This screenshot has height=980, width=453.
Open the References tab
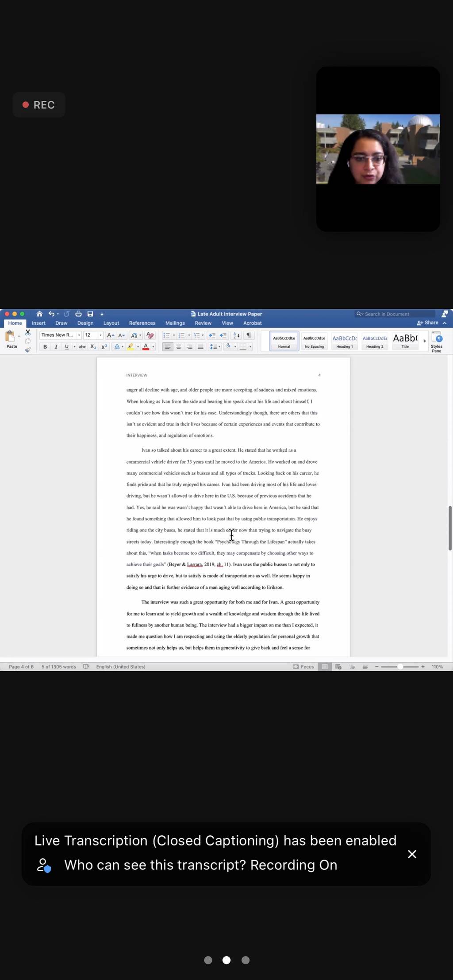[142, 323]
